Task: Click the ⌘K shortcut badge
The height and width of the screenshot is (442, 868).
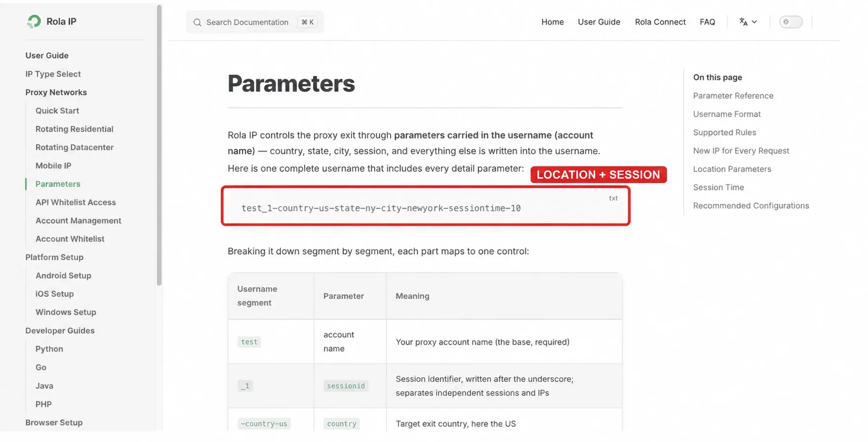Action: [307, 22]
